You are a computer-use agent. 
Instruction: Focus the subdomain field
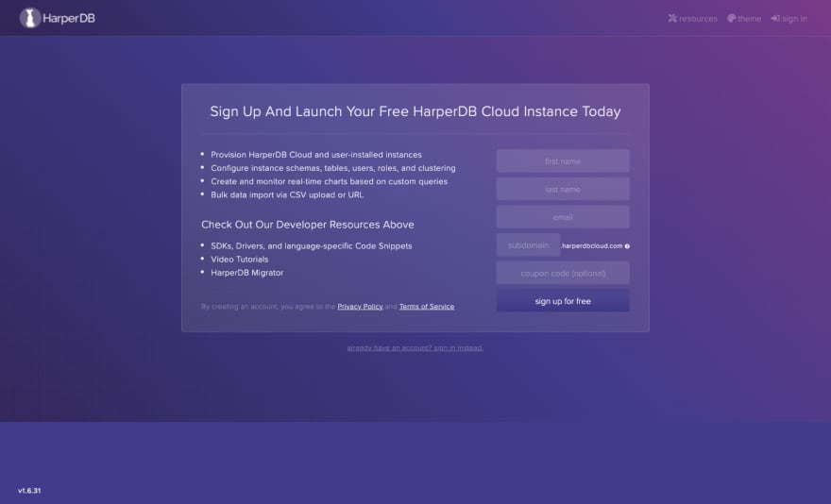pyautogui.click(x=529, y=245)
